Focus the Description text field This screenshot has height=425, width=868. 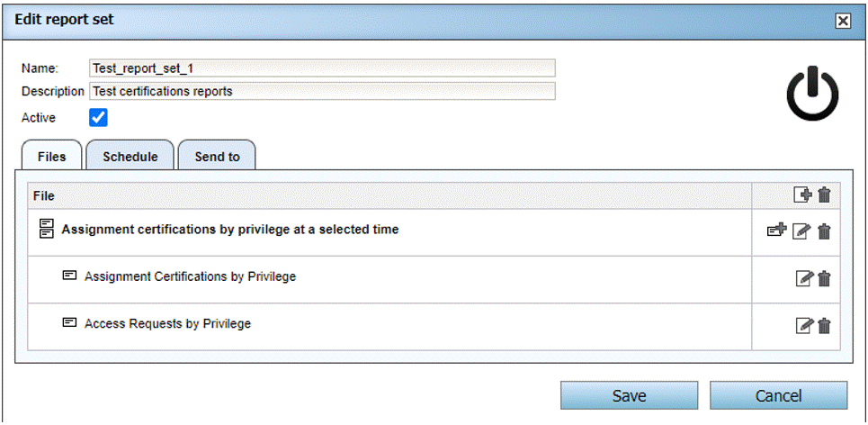point(322,91)
